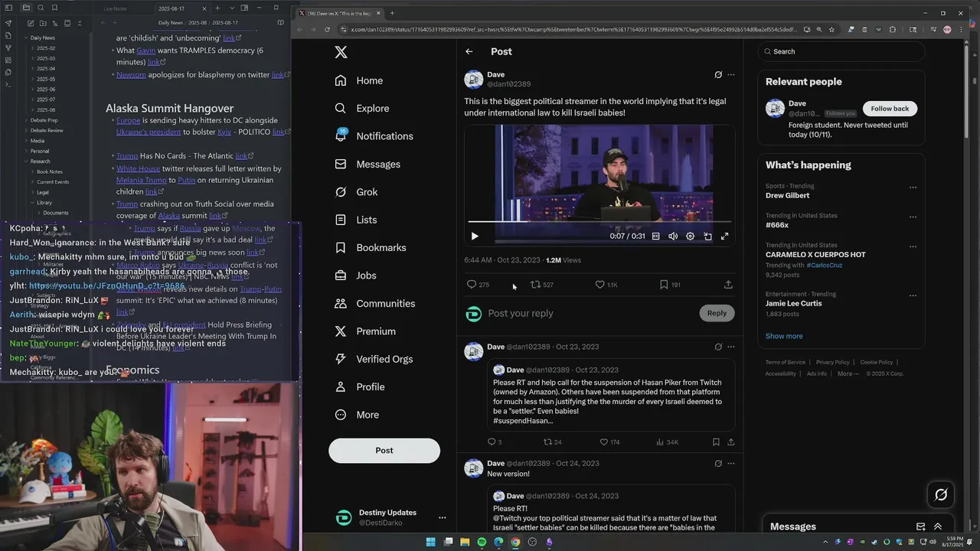Show more trending topics
Image resolution: width=980 pixels, height=551 pixels.
pyautogui.click(x=784, y=336)
